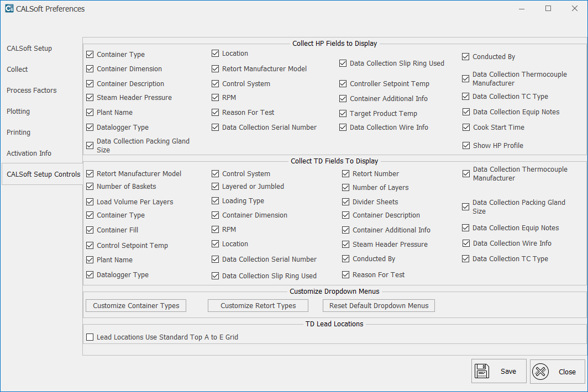Screen dimensions: 588x392
Task: Uncheck Container Additional Info in HP fields
Action: 343,99
